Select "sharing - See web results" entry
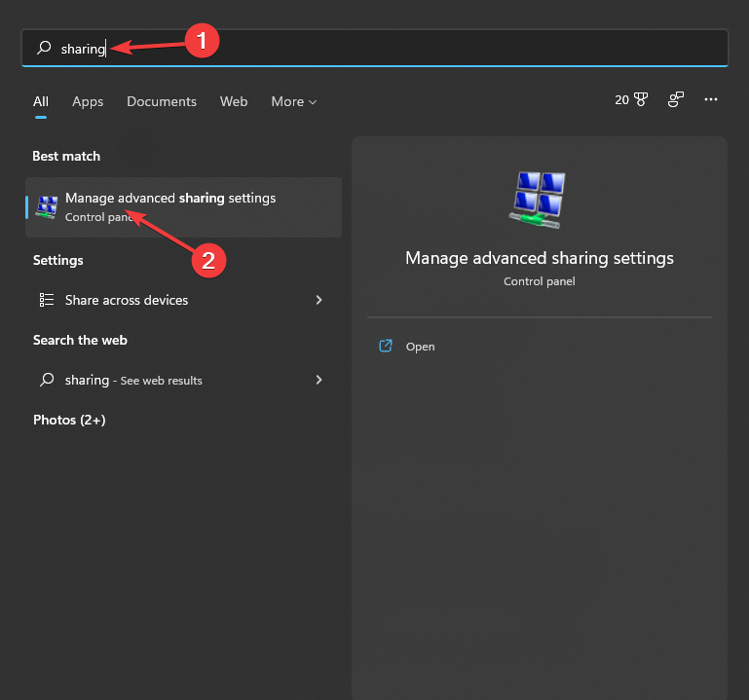This screenshot has height=700, width=749. pos(133,380)
